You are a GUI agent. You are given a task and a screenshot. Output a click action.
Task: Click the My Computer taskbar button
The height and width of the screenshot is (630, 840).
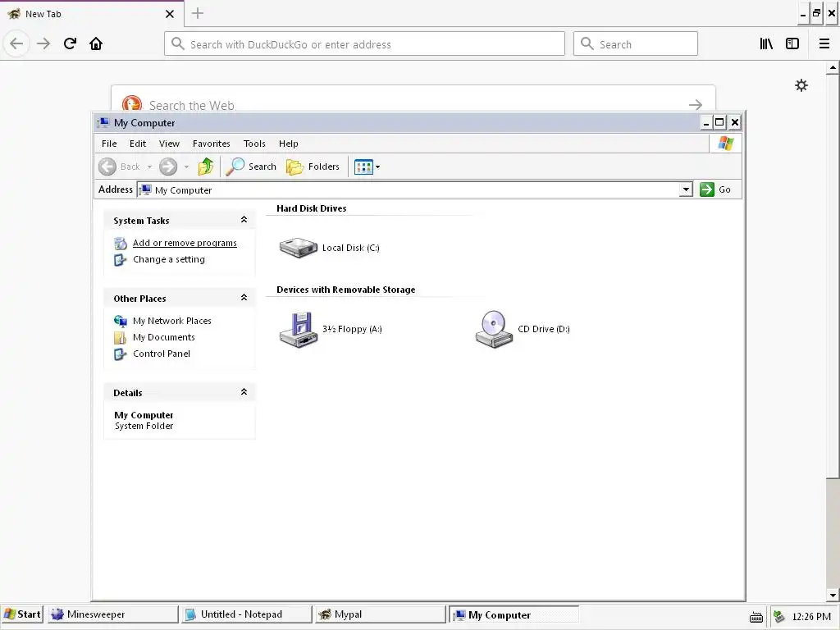click(514, 614)
